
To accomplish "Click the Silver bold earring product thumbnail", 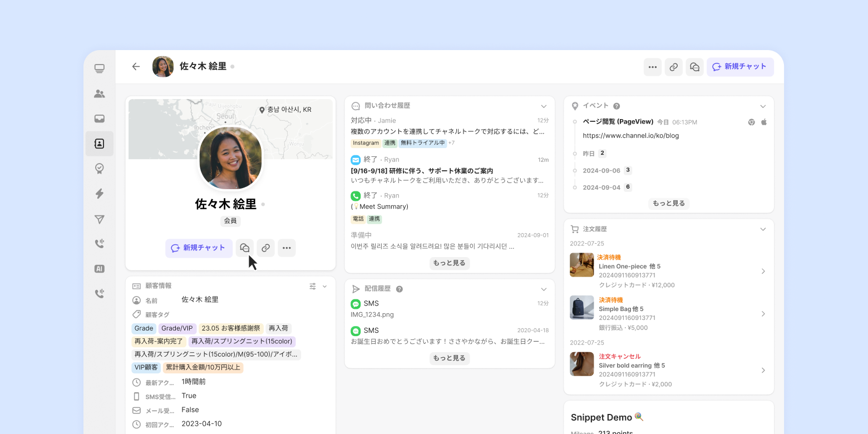I will coord(582,364).
